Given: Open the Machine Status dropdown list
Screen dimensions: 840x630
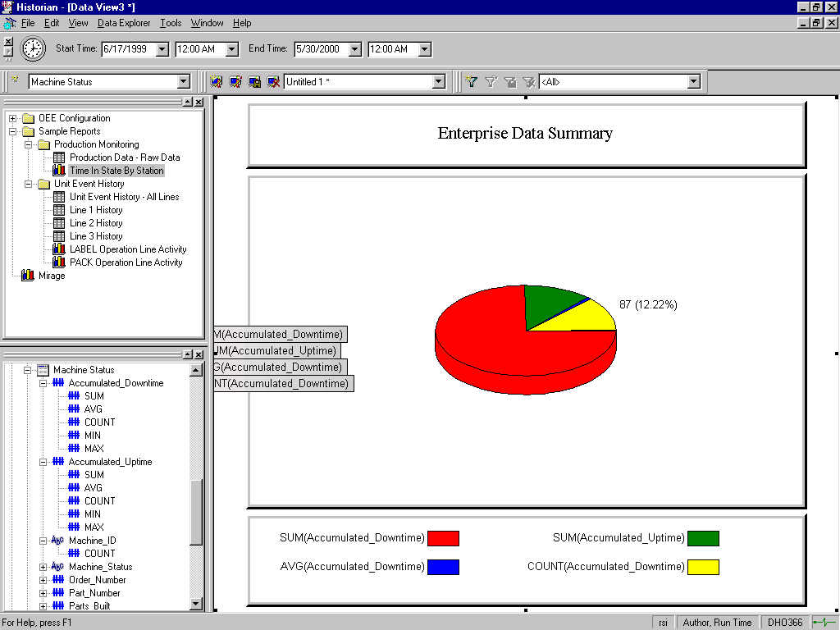Looking at the screenshot, I should click(x=184, y=82).
